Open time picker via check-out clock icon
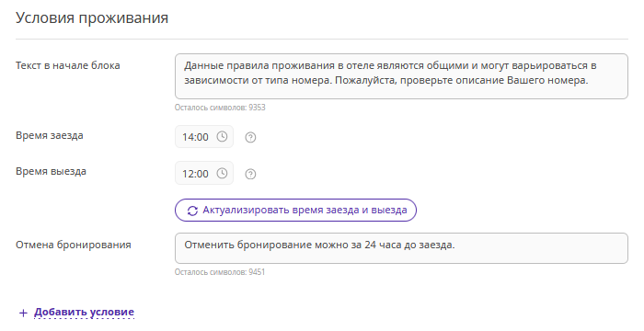The width and height of the screenshot is (644, 331). click(222, 173)
